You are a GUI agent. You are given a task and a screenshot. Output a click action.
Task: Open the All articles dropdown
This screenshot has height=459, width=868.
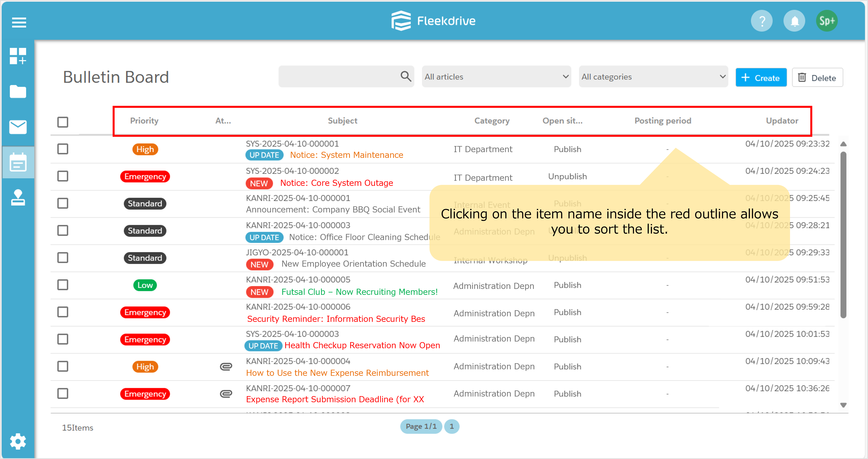496,76
